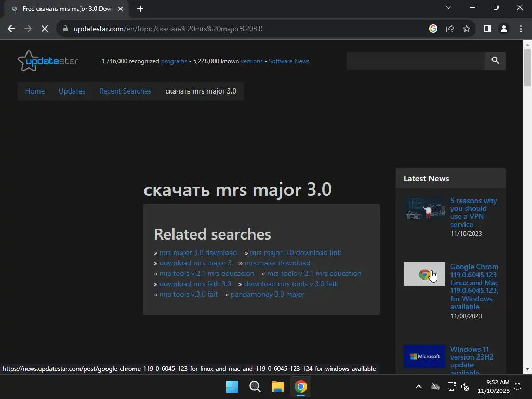This screenshot has width=532, height=399.
Task: Click the address bar URL
Action: click(168, 29)
